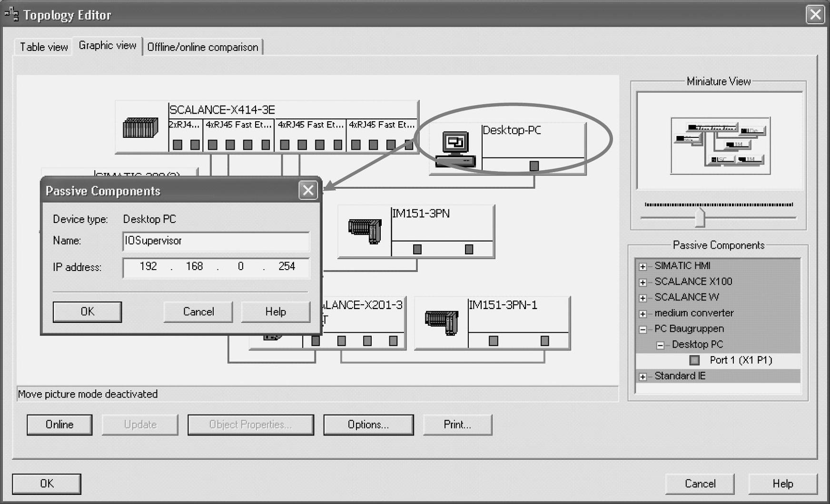
Task: Expand the SCALANCE X100 tree node
Action: (x=643, y=282)
